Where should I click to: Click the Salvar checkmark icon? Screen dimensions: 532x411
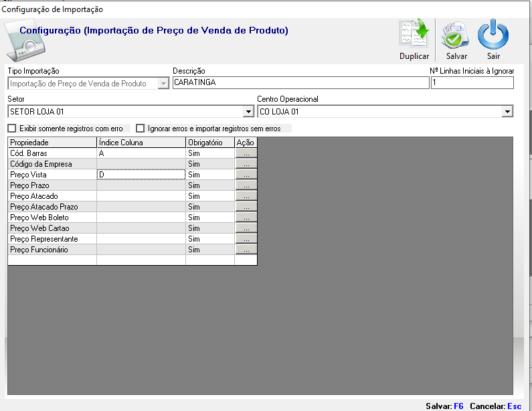[x=455, y=35]
